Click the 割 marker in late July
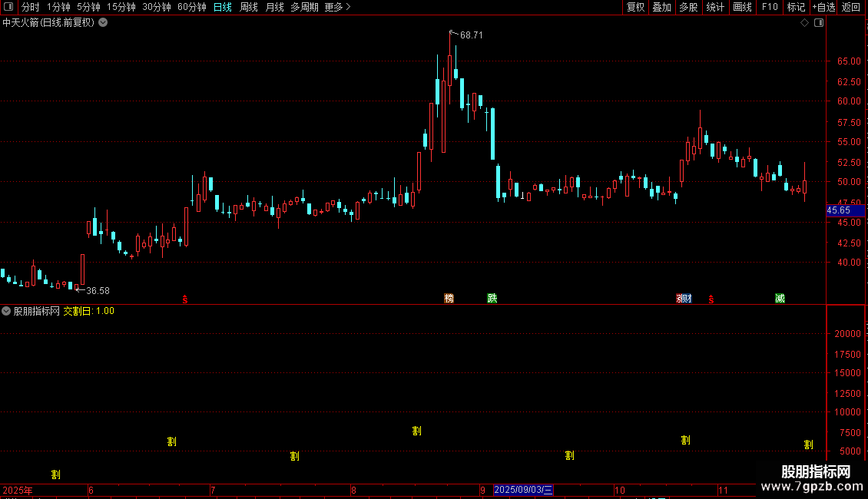Screen dimensions: 868x499 (294, 456)
